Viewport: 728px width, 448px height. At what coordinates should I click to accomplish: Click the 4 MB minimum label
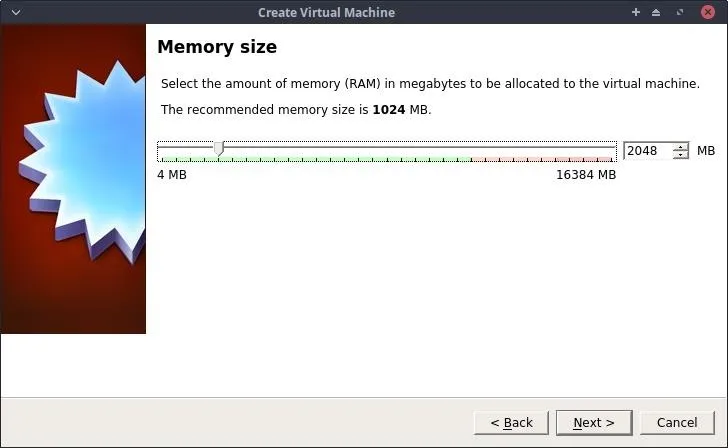pyautogui.click(x=172, y=175)
